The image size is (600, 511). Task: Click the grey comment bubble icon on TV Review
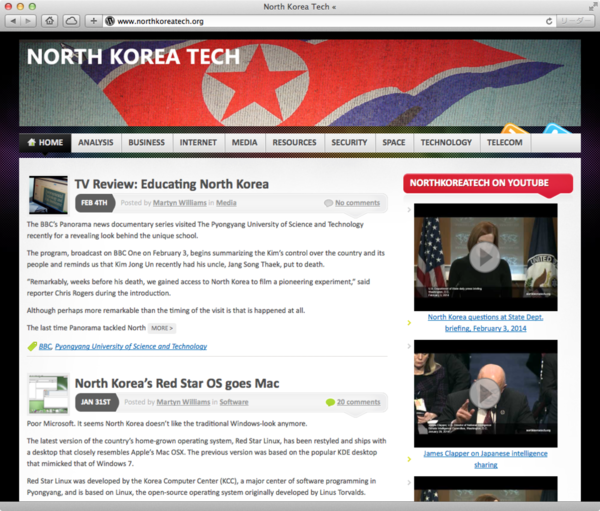tap(328, 203)
